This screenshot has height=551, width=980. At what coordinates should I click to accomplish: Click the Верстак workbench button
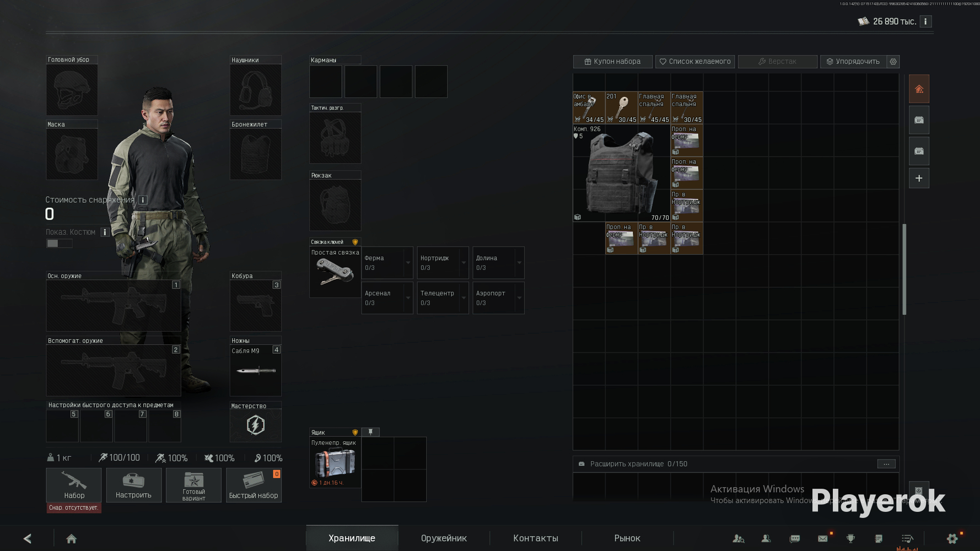(x=778, y=62)
